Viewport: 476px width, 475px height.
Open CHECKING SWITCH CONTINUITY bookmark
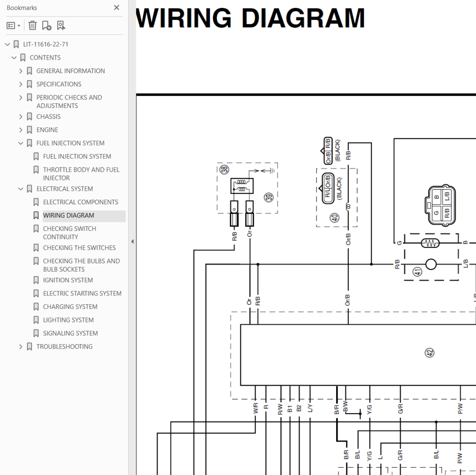pos(70,233)
